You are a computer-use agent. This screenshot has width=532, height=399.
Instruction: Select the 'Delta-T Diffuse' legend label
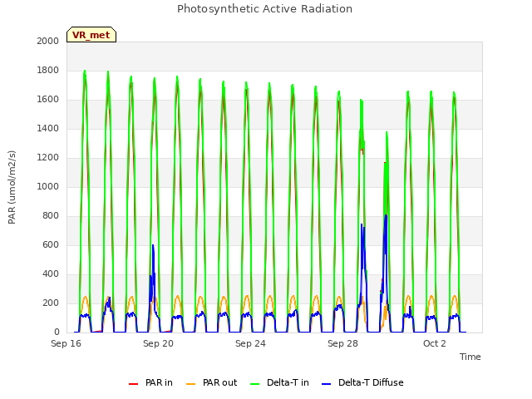pyautogui.click(x=371, y=382)
